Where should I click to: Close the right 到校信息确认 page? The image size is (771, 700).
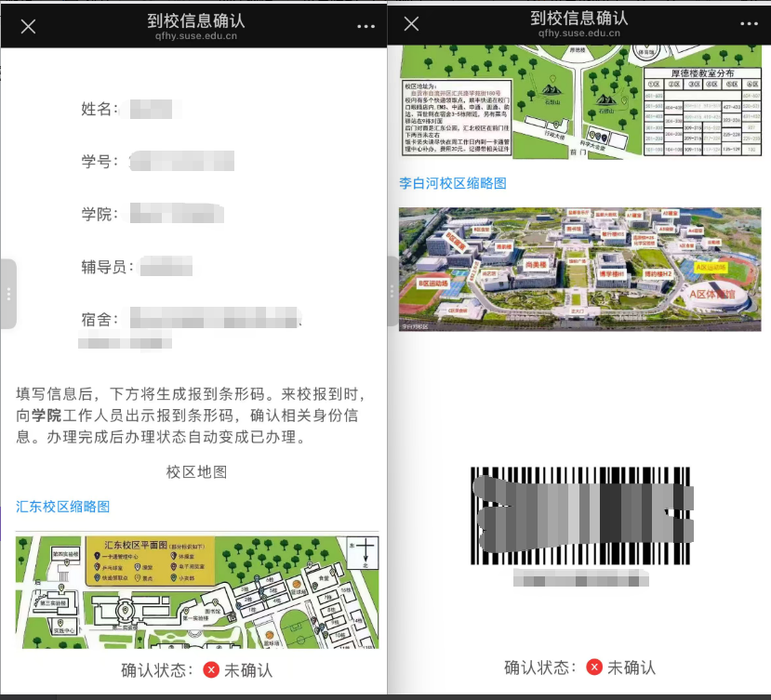tap(412, 23)
